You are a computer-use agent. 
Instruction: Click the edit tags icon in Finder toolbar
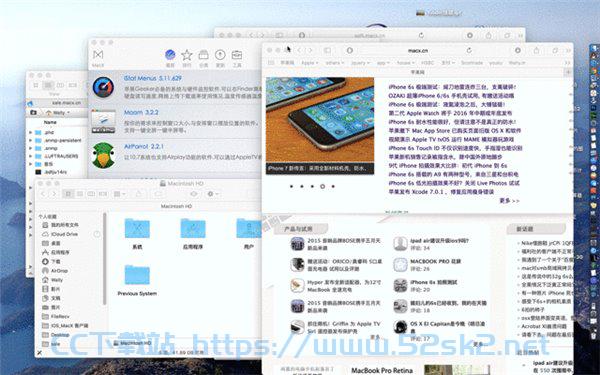pyautogui.click(x=158, y=194)
